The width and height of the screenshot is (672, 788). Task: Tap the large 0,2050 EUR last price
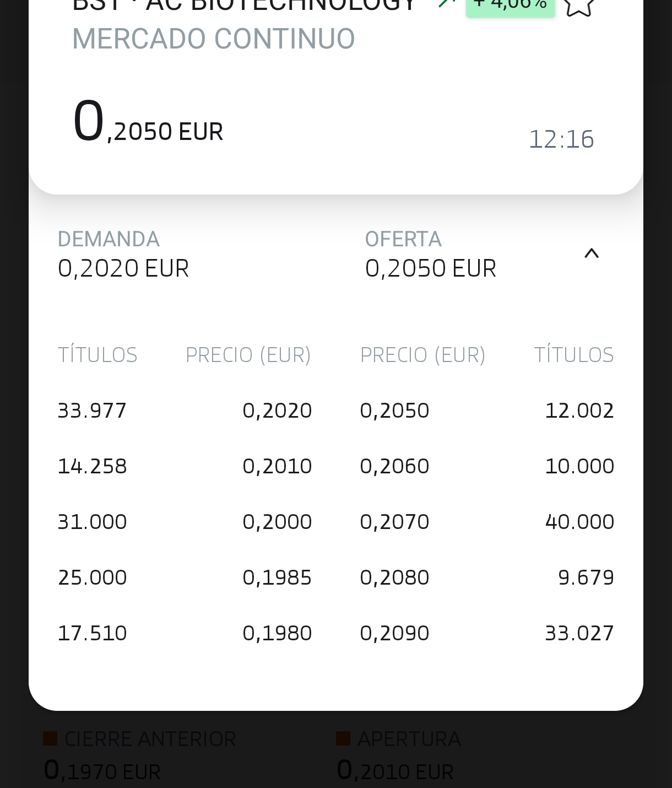click(148, 122)
